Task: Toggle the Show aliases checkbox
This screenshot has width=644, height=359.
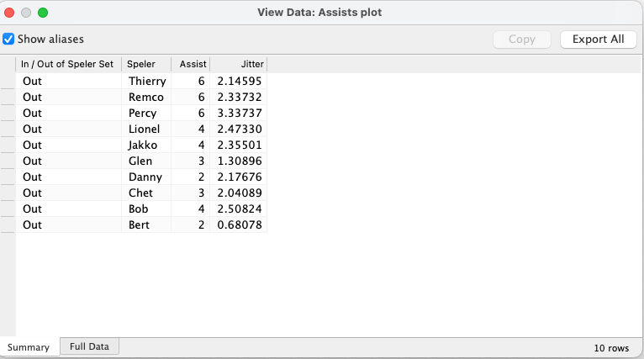Action: coord(8,40)
